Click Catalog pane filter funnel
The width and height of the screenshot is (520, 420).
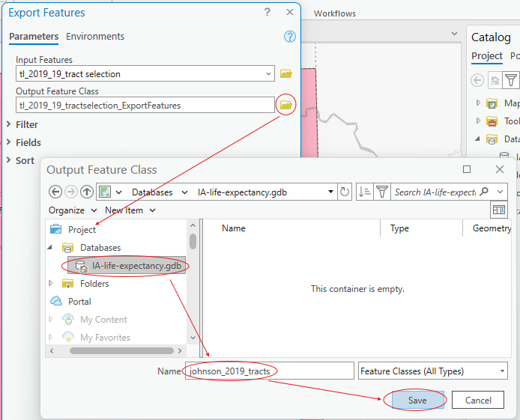[x=511, y=80]
